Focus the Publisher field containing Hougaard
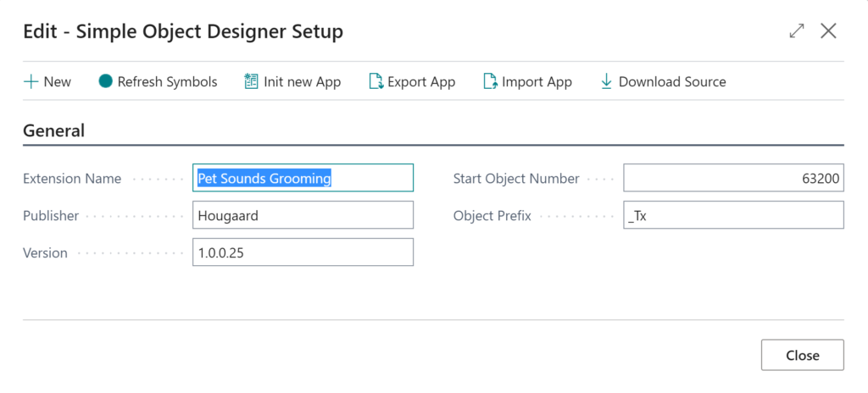 303,215
